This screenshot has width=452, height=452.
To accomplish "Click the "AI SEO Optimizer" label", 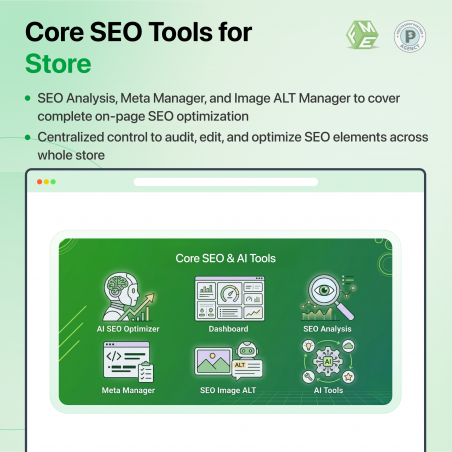I will pyautogui.click(x=128, y=329).
